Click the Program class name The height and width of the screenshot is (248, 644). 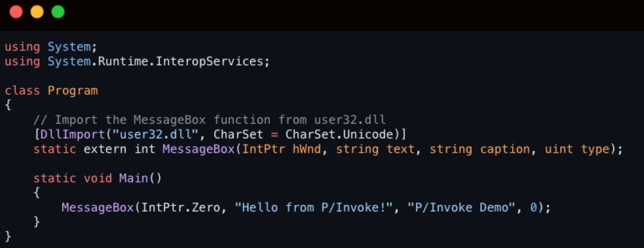point(73,90)
